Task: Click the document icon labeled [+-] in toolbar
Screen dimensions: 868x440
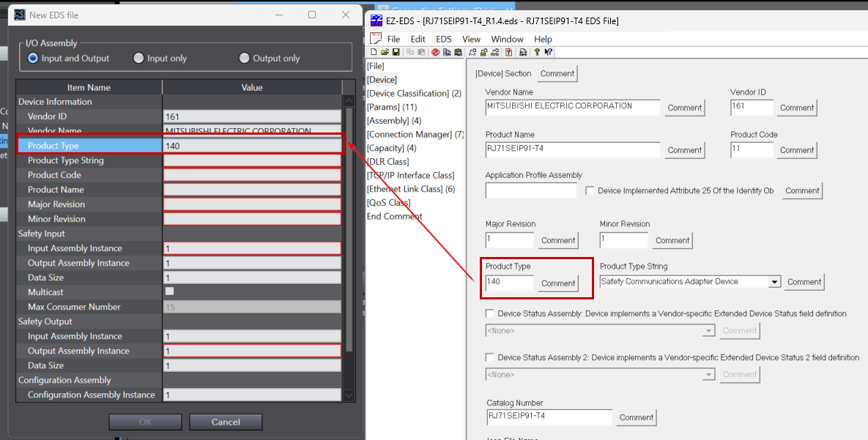Action: tap(472, 52)
